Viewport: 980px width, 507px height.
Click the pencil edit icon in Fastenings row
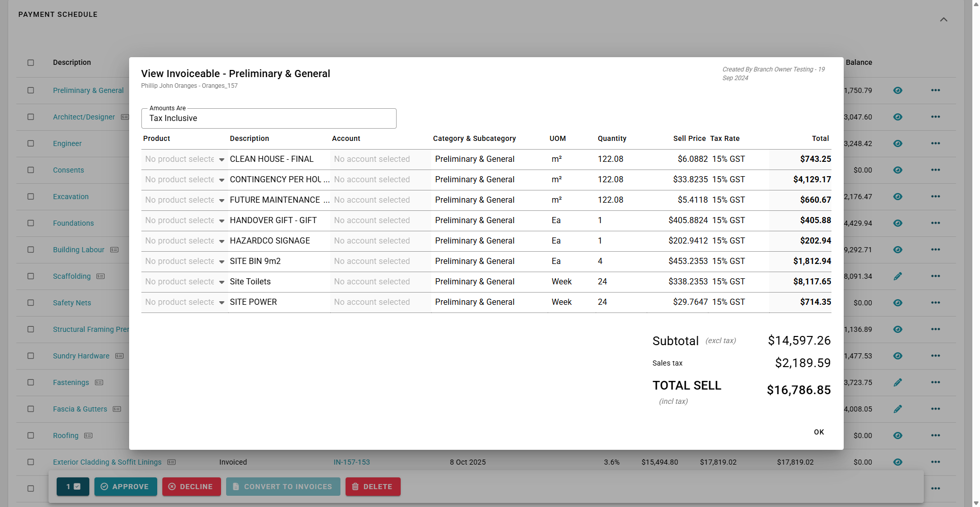[898, 382]
